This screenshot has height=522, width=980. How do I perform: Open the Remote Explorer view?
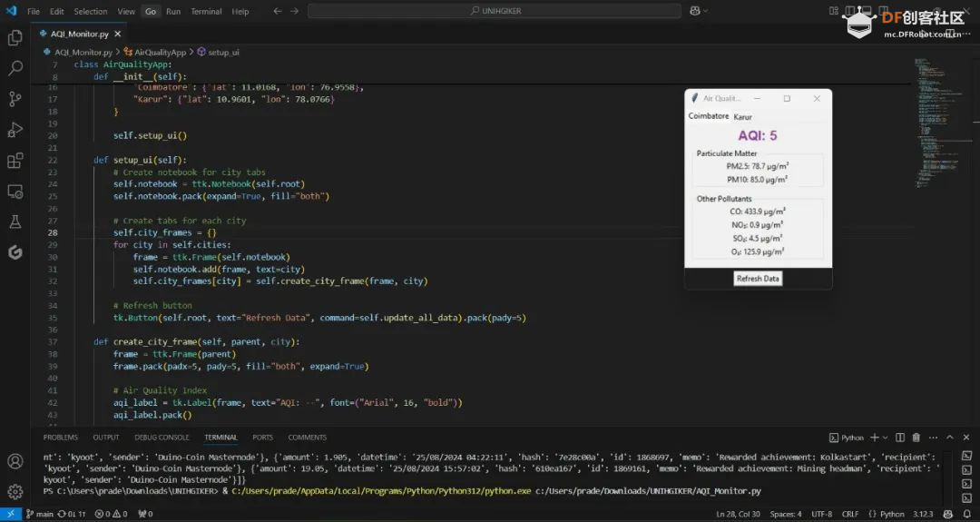pyautogui.click(x=15, y=191)
